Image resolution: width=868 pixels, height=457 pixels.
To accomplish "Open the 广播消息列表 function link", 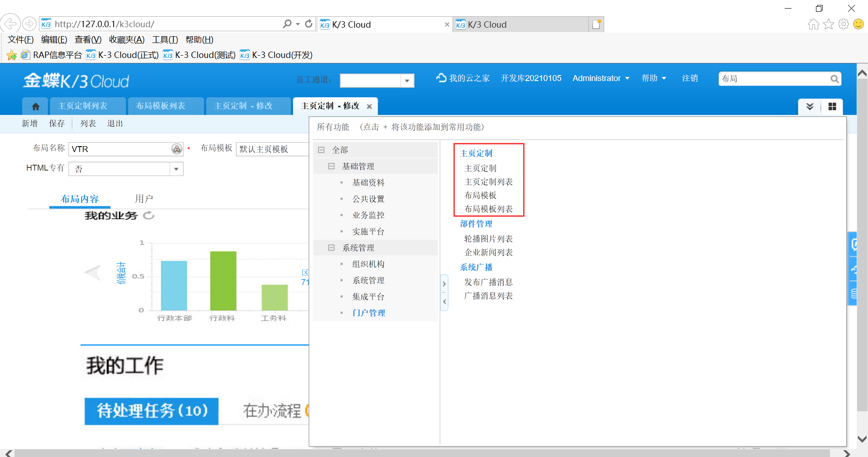I will click(489, 296).
